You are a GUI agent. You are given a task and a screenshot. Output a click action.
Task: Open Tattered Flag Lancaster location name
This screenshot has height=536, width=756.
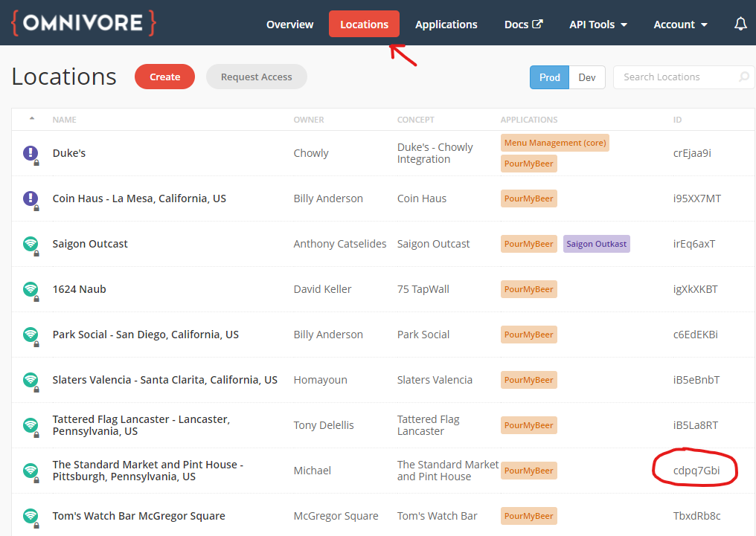pyautogui.click(x=141, y=425)
